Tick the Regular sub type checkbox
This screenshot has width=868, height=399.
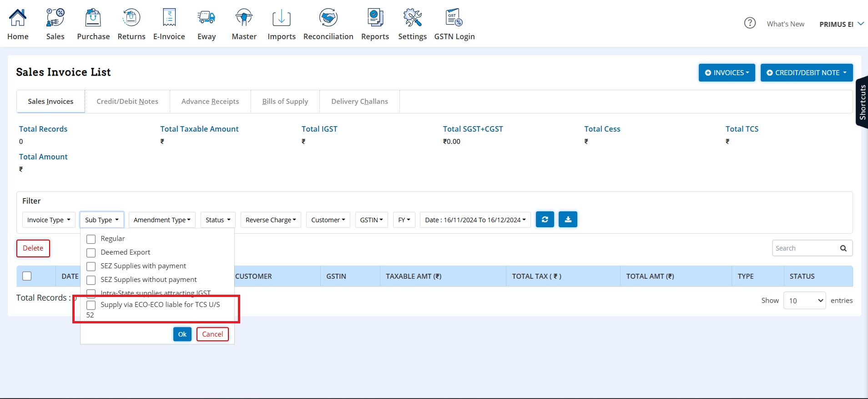tap(91, 239)
